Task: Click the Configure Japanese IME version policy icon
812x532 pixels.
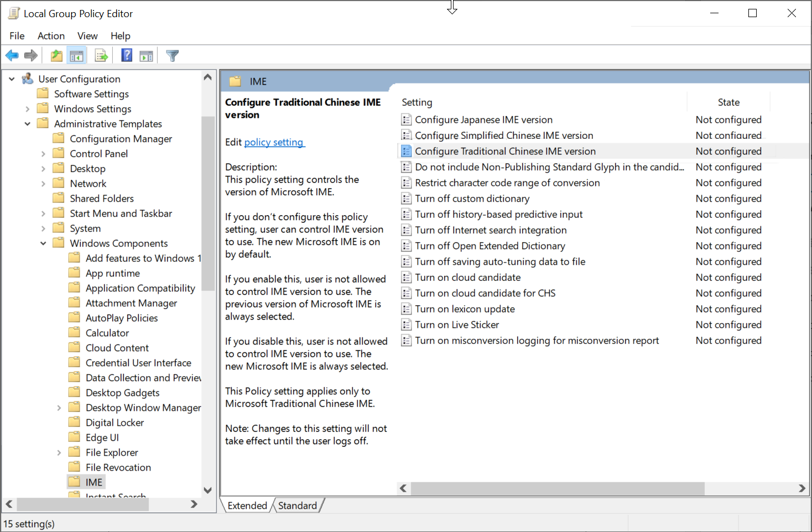Action: [x=407, y=119]
